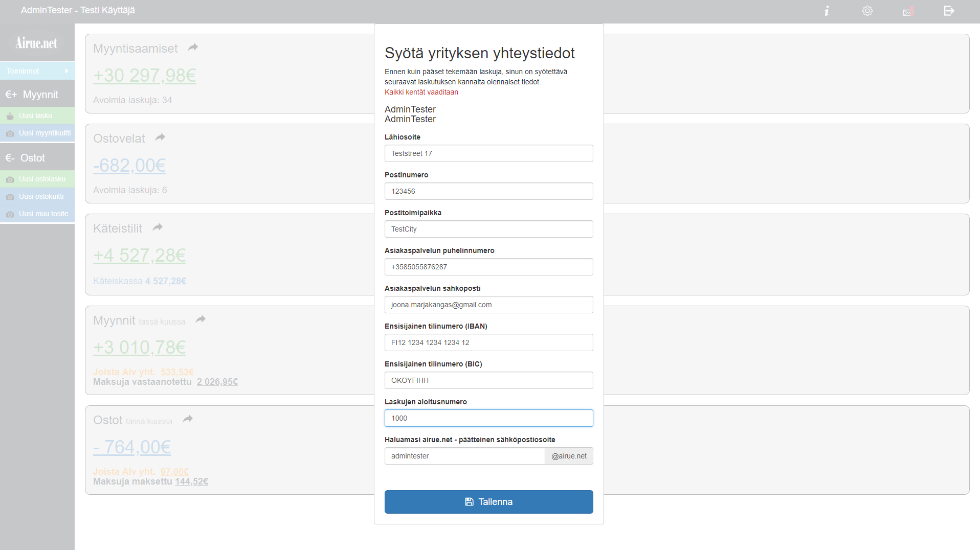
Task: Click share arrow next to Ostovelat
Action: tap(160, 137)
